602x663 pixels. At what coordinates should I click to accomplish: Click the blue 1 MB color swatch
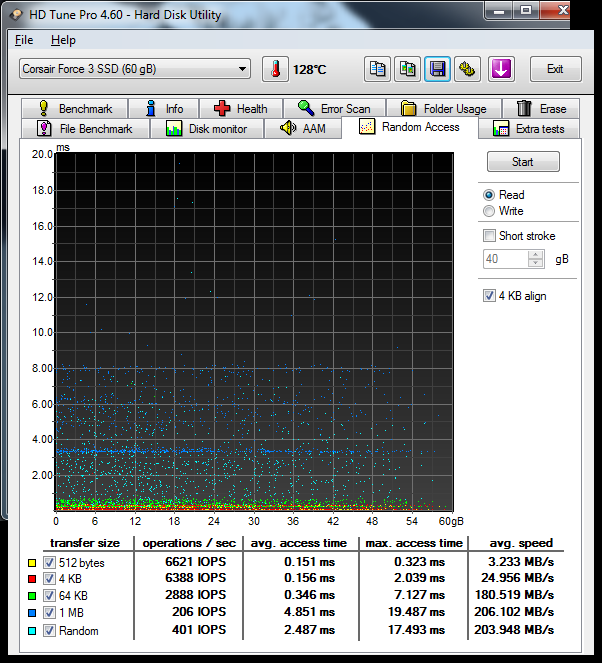[32, 613]
